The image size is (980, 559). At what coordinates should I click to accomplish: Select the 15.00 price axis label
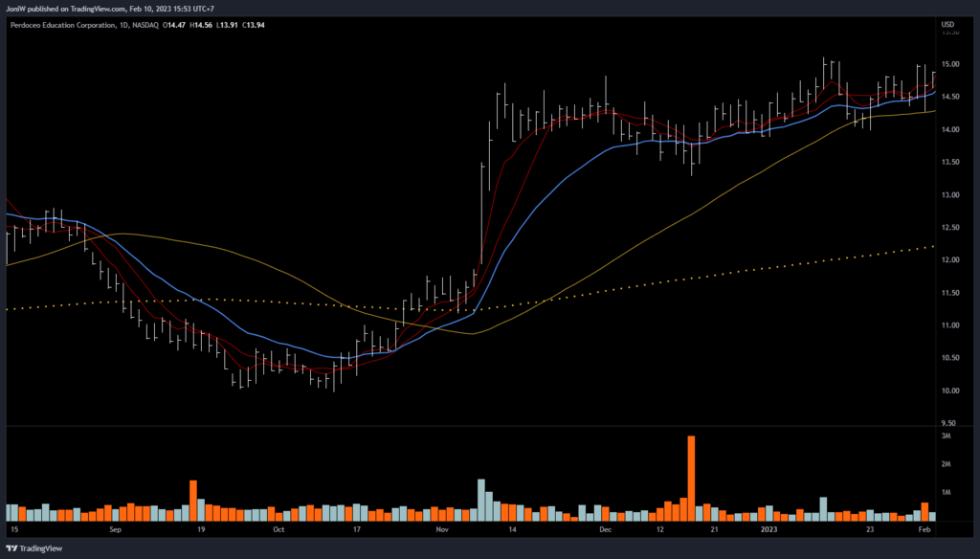(x=950, y=64)
